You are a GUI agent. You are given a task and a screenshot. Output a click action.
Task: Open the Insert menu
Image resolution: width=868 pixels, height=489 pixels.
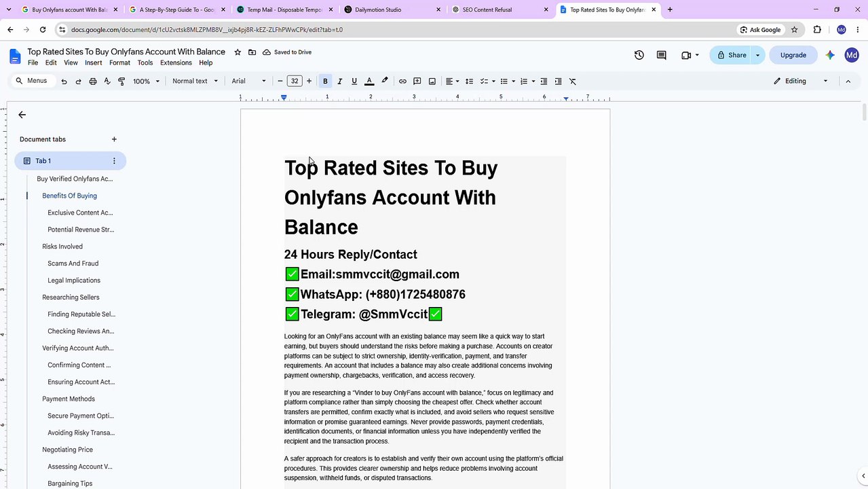(94, 62)
